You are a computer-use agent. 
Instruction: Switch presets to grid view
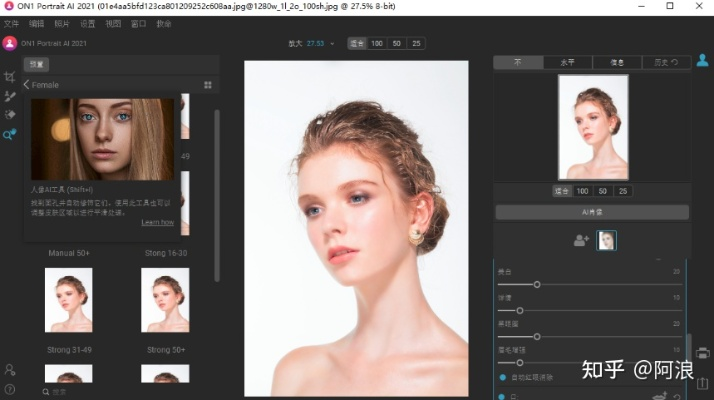(208, 85)
